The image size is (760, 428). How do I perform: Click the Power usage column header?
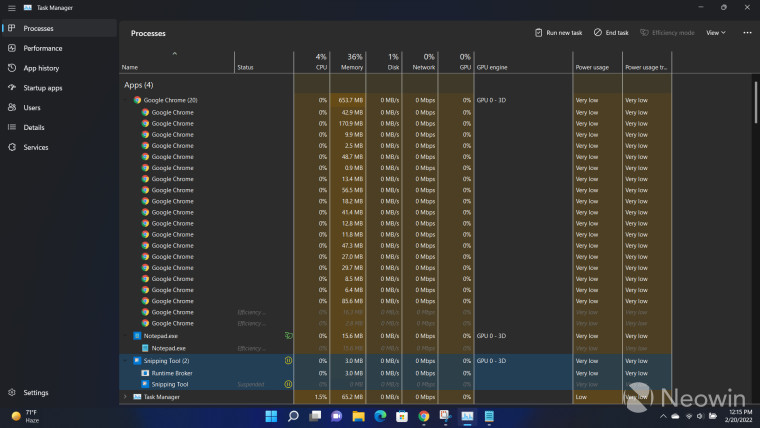pos(598,62)
